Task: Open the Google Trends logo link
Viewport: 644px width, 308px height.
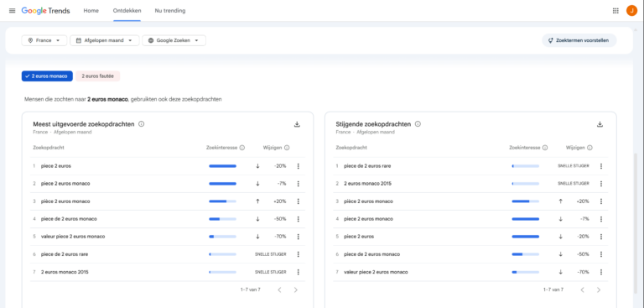Action: pyautogui.click(x=45, y=11)
